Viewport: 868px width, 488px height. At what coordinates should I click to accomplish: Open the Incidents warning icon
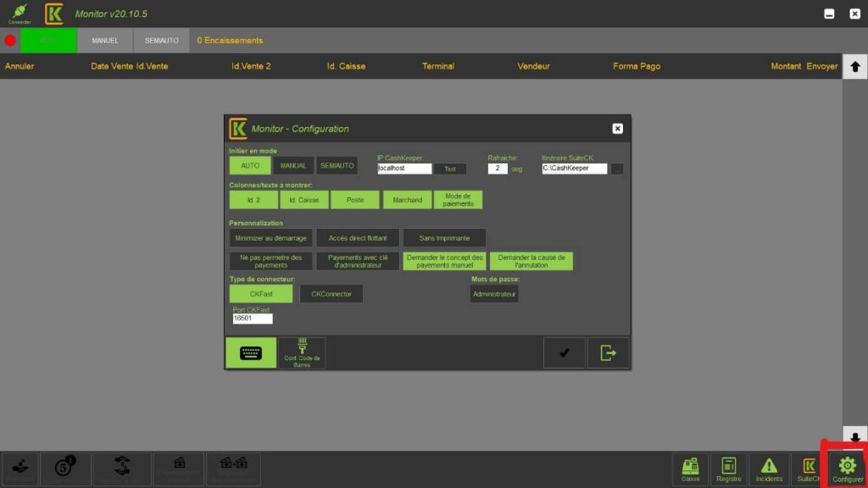(769, 469)
